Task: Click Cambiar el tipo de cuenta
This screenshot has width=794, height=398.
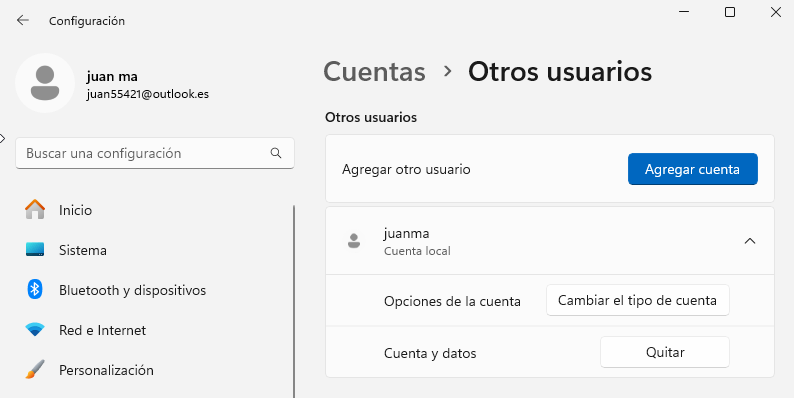Action: point(638,300)
